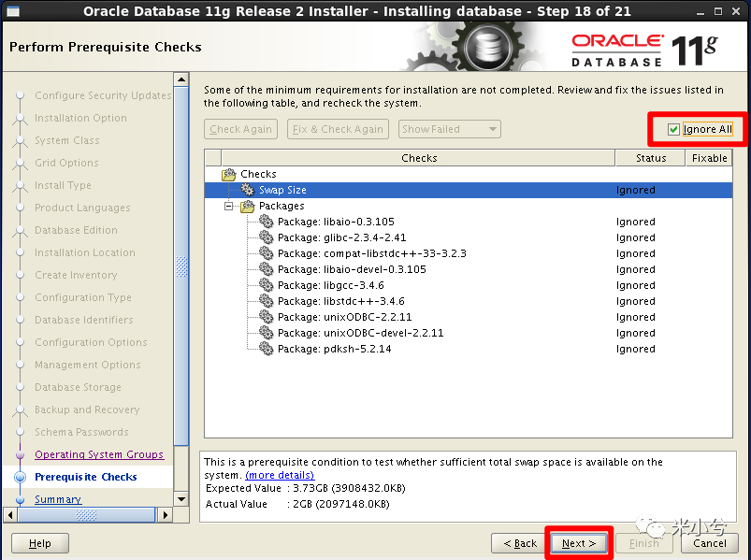Open the more details link
This screenshot has height=560, width=751.
pyautogui.click(x=280, y=475)
